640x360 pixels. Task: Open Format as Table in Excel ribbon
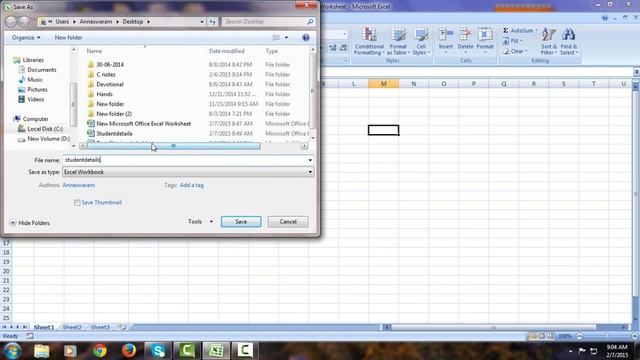pos(398,41)
